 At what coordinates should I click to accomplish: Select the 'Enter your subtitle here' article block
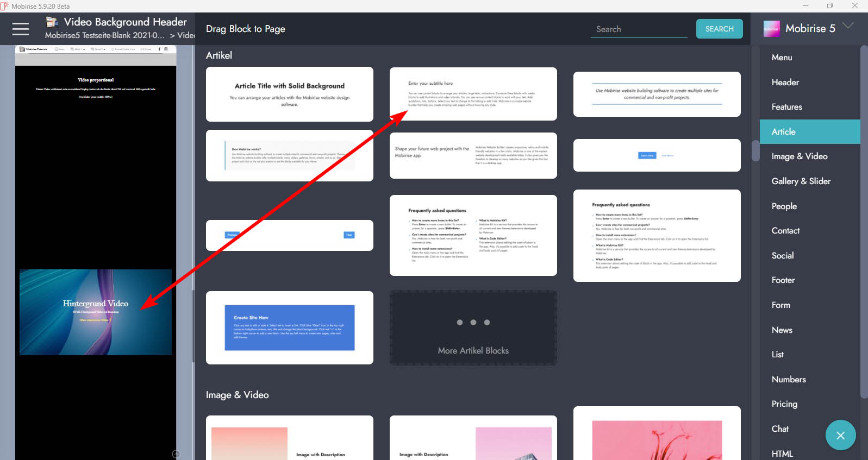tap(473, 94)
